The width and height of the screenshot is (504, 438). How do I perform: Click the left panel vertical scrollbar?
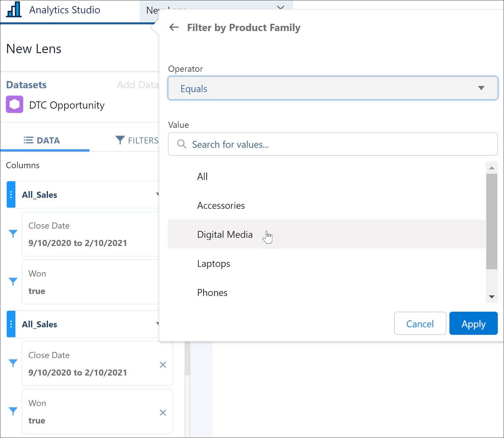coord(187,358)
